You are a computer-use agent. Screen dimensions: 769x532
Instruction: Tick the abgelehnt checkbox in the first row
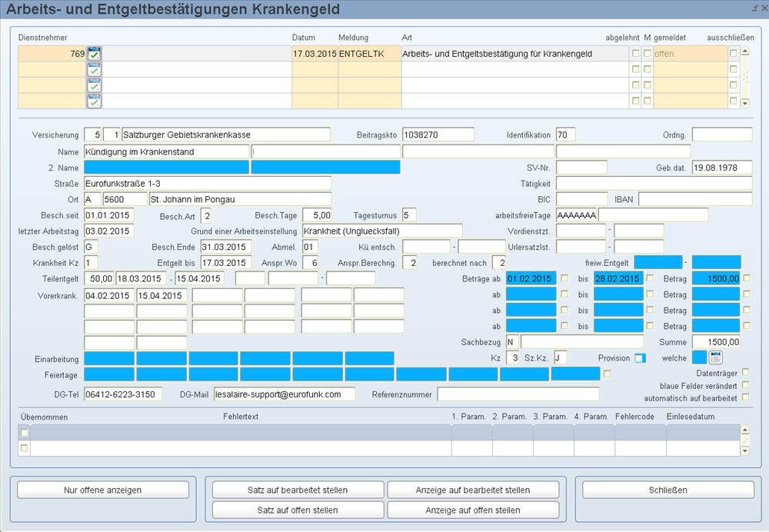tap(635, 54)
